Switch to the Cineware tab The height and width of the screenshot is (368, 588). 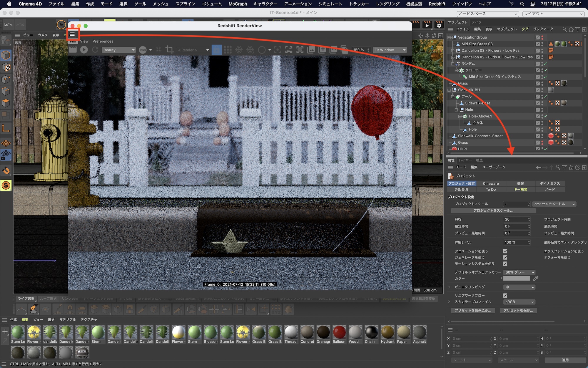(x=491, y=183)
